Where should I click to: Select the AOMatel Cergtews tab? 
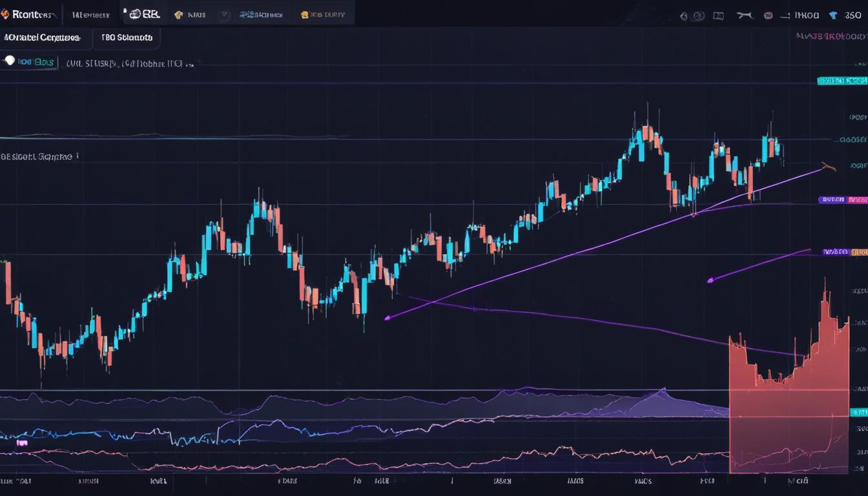(x=42, y=37)
